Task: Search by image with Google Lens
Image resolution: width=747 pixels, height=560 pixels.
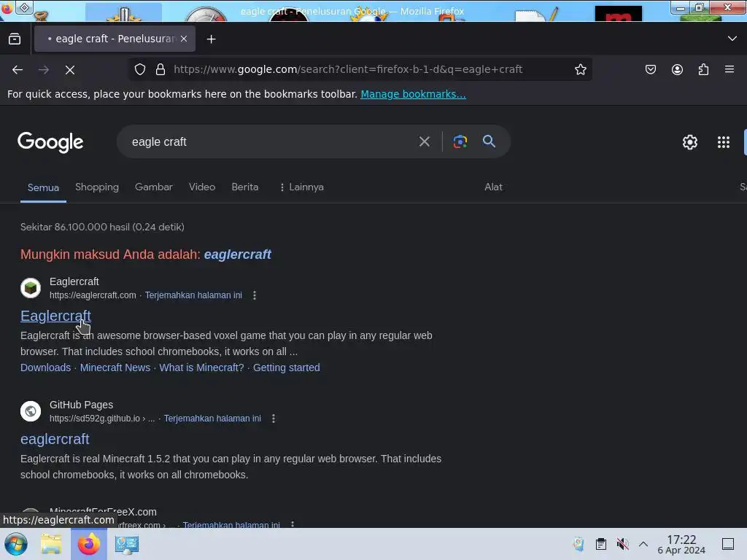Action: point(460,141)
